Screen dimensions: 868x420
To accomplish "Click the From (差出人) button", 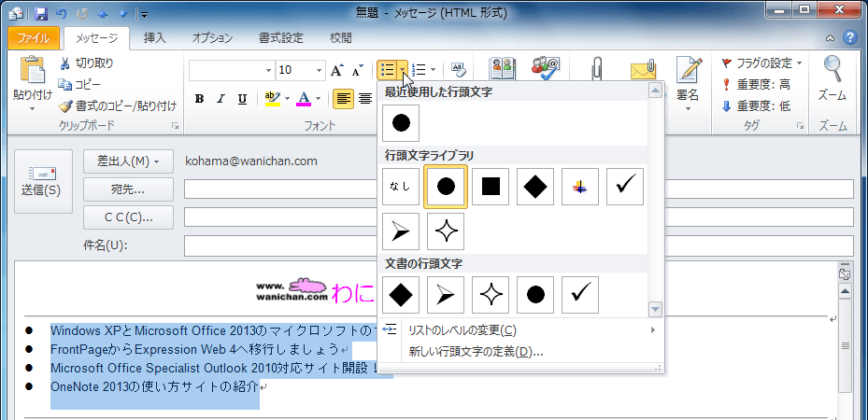I will tap(128, 161).
